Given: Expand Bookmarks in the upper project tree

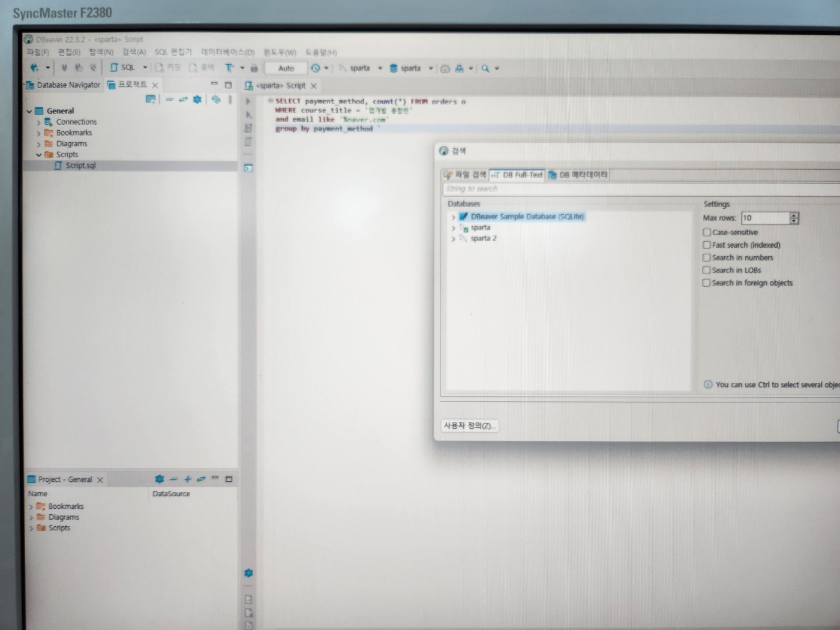Looking at the screenshot, I should 38,133.
